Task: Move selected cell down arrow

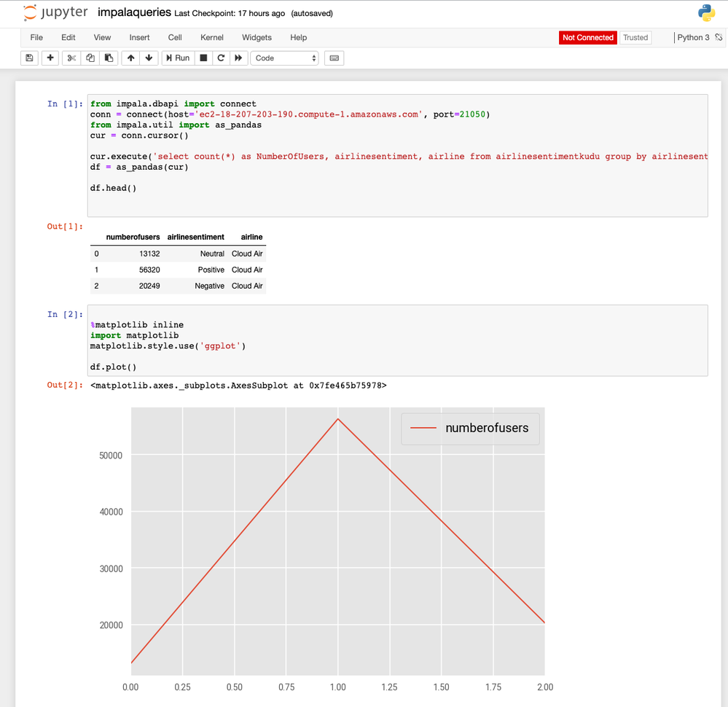Action: (149, 58)
